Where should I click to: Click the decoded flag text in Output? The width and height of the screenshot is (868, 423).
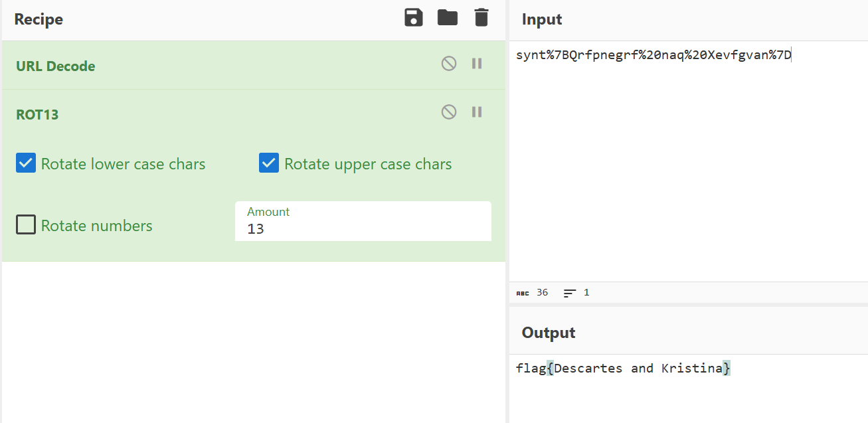[x=623, y=368]
